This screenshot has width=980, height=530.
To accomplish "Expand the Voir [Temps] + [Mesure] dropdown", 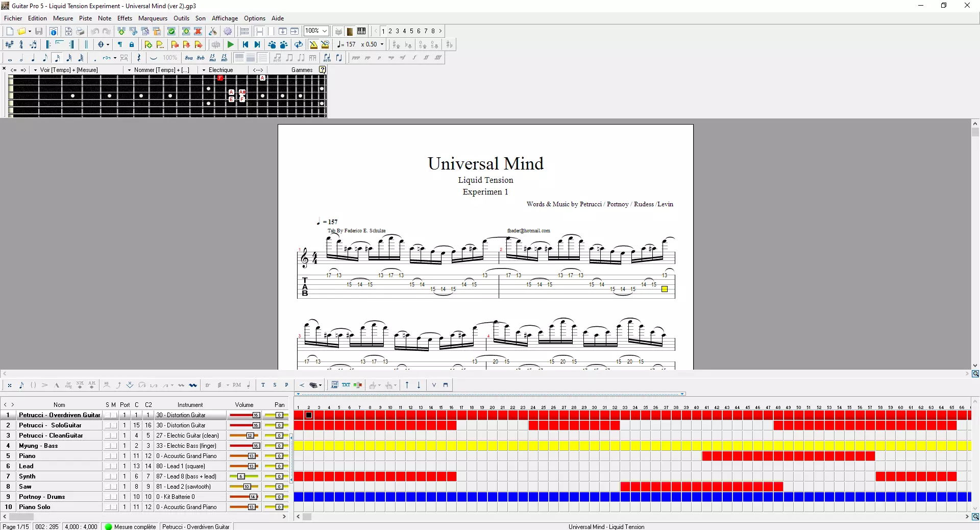I will click(35, 70).
